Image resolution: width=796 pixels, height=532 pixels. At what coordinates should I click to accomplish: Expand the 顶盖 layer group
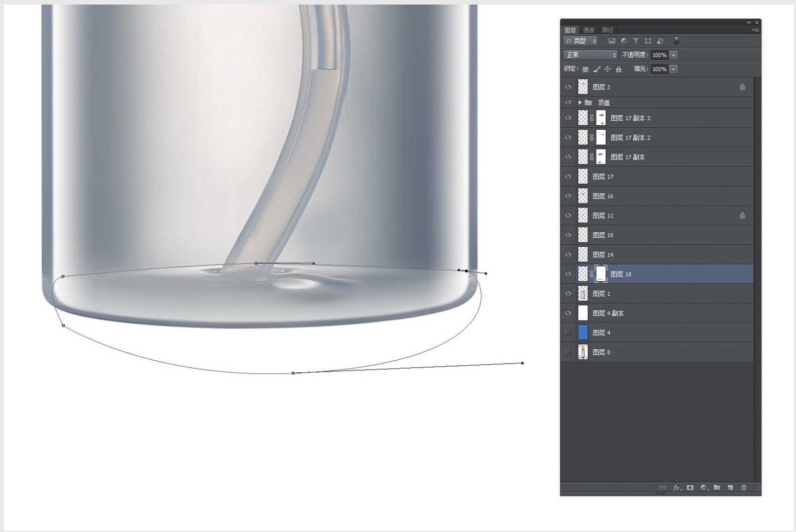[580, 102]
